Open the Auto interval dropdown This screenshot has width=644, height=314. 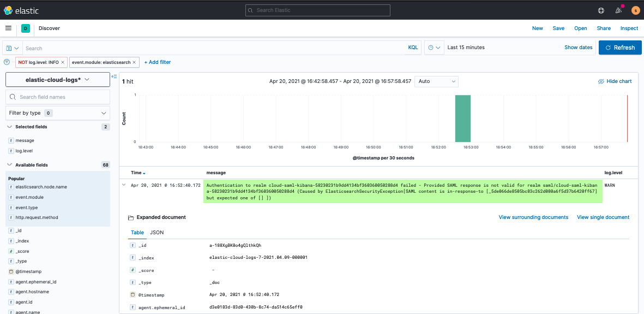tap(436, 81)
